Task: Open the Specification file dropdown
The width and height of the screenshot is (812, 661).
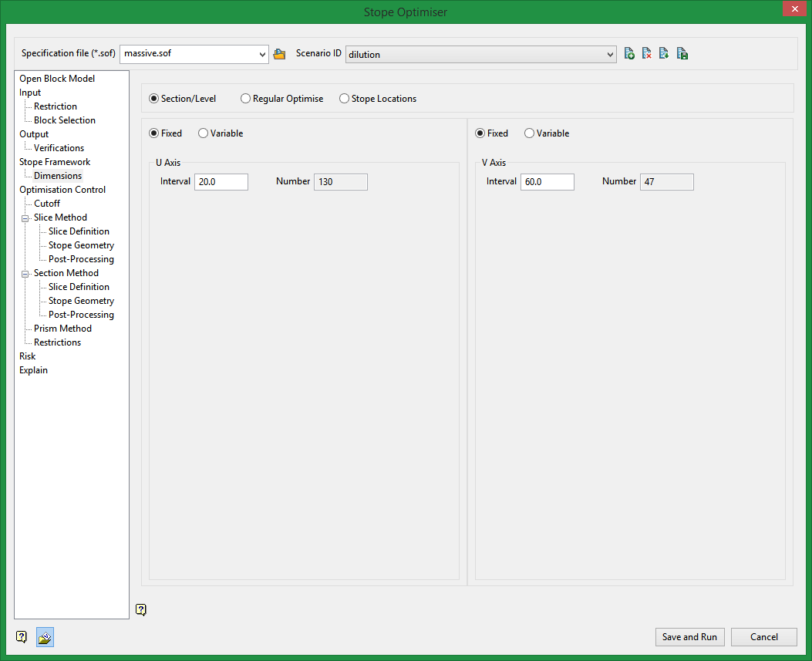Action: (262, 54)
